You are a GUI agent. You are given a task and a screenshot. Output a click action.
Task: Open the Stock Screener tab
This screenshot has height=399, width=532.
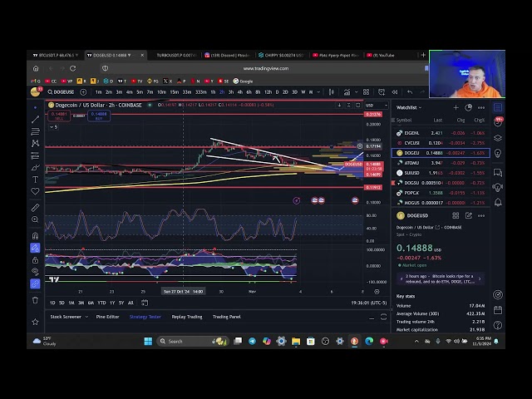tap(66, 317)
